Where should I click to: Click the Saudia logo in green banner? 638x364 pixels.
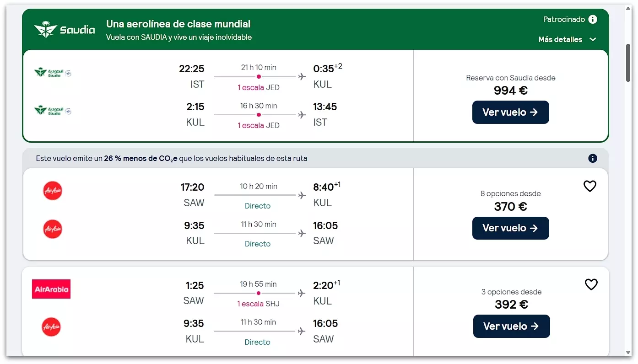pyautogui.click(x=64, y=30)
